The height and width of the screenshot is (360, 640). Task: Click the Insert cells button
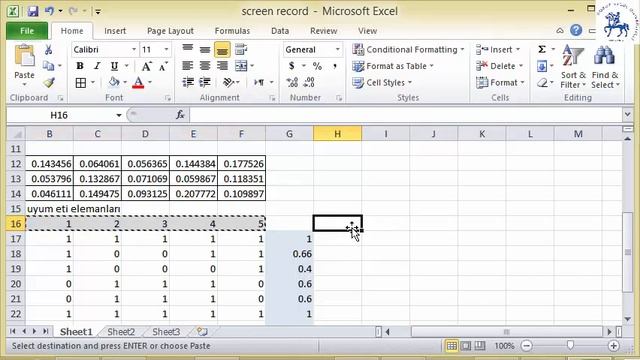498,50
